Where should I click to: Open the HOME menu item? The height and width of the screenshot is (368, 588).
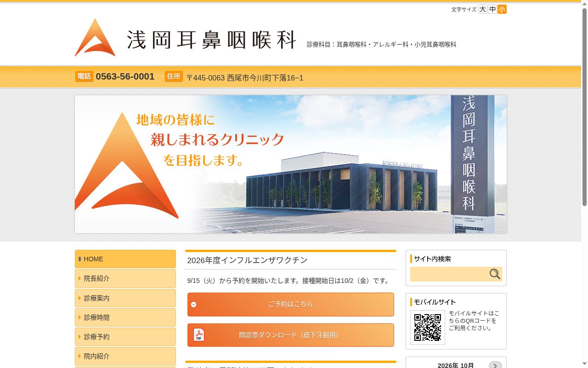(125, 259)
